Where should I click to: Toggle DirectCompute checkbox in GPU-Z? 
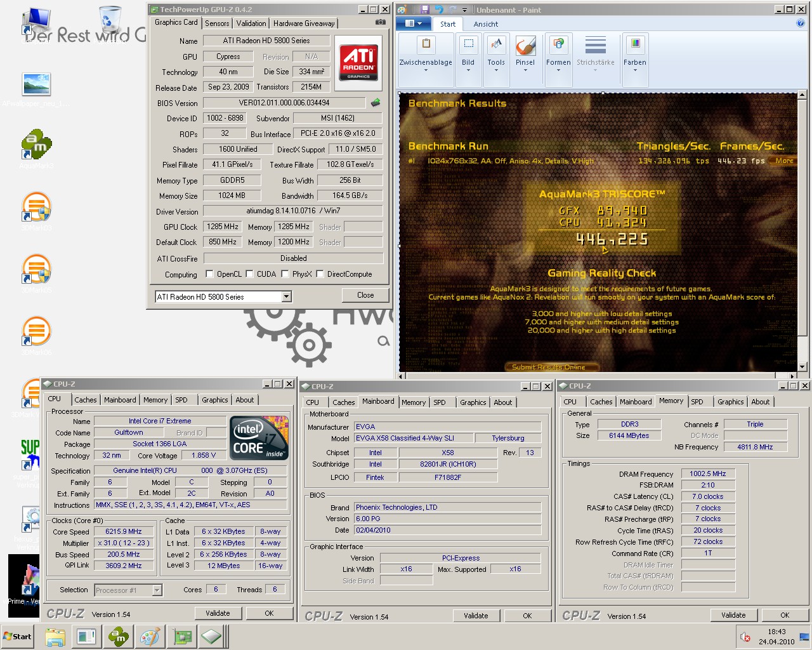(320, 274)
